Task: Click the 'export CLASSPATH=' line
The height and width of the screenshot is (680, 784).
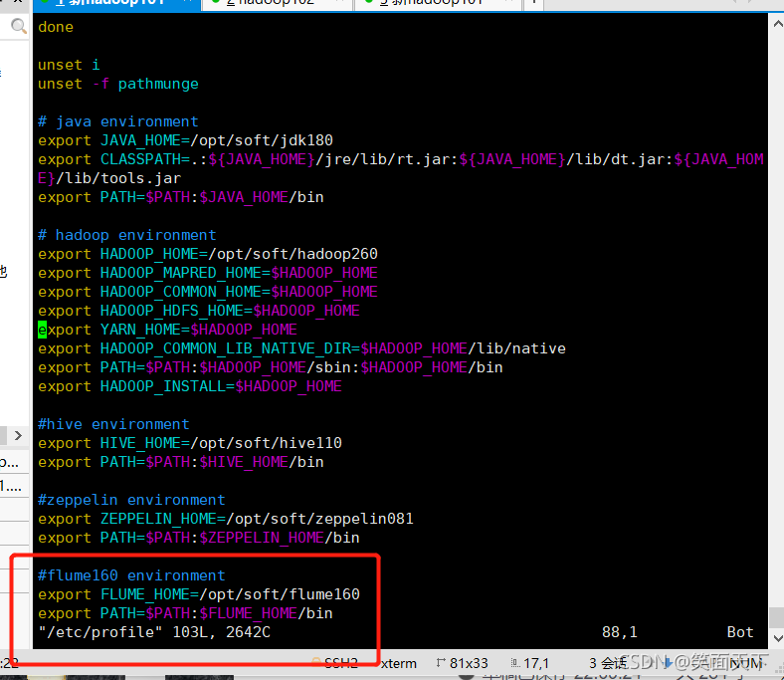Action: click(401, 159)
